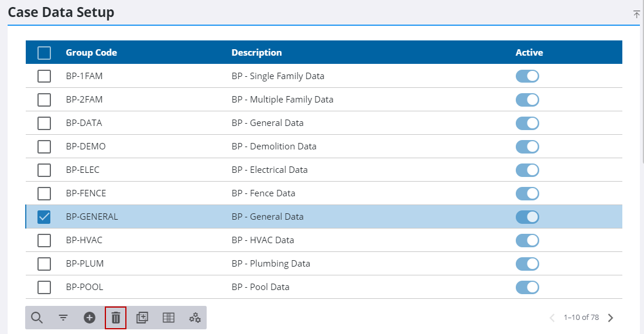The width and height of the screenshot is (644, 334).
Task: Select 'BP - Multiple Family Data' description
Action: pyautogui.click(x=283, y=100)
